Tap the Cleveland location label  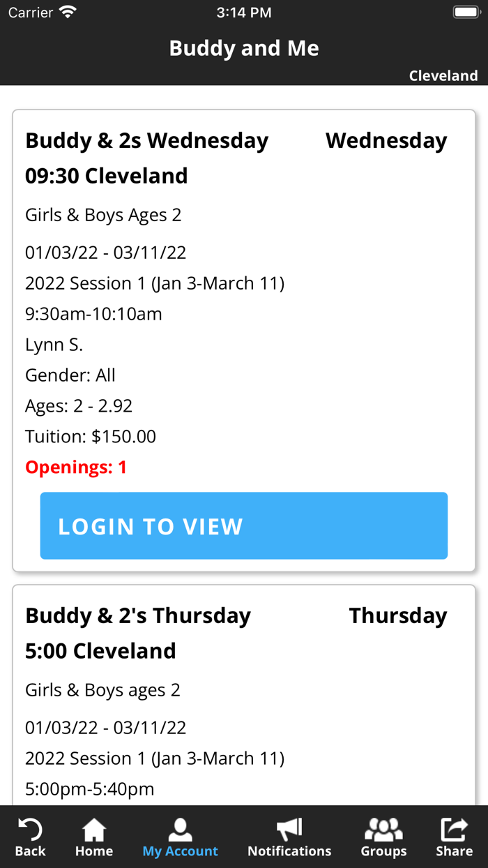click(x=443, y=75)
